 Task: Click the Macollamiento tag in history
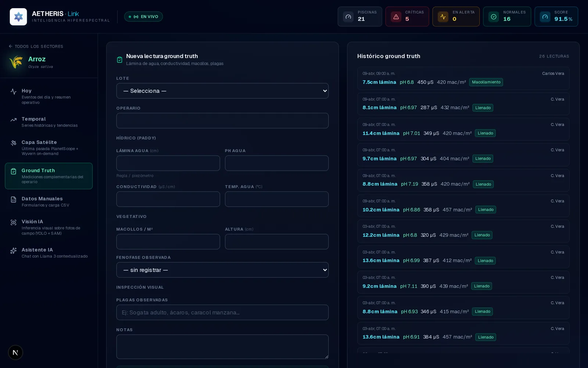click(486, 82)
